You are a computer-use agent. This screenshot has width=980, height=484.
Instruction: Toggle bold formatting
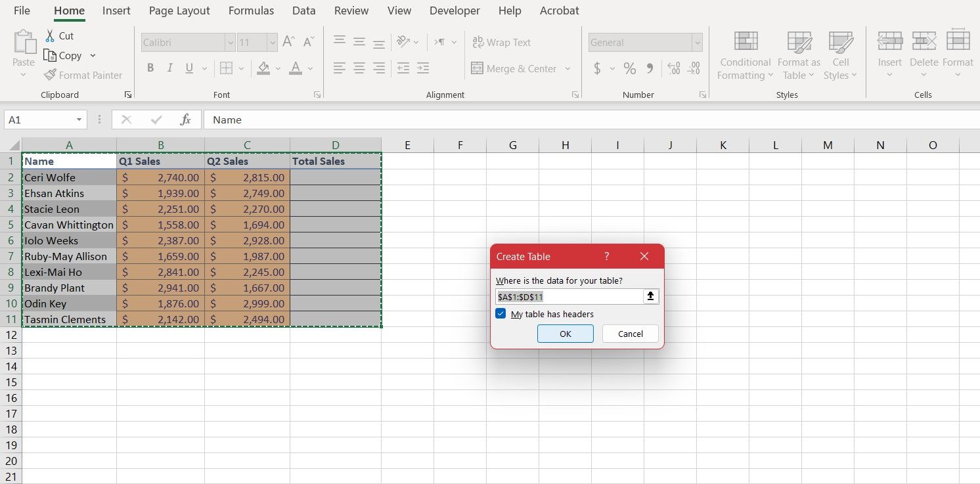point(150,68)
